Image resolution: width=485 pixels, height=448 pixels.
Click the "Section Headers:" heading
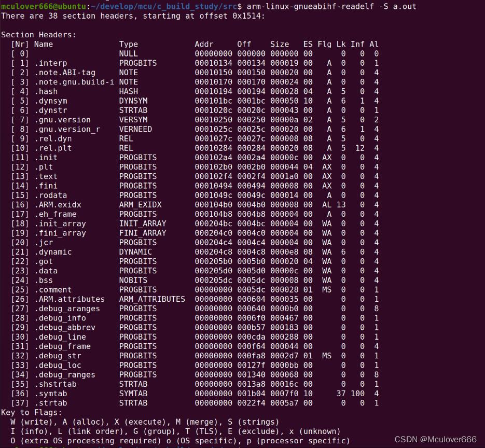click(x=38, y=35)
